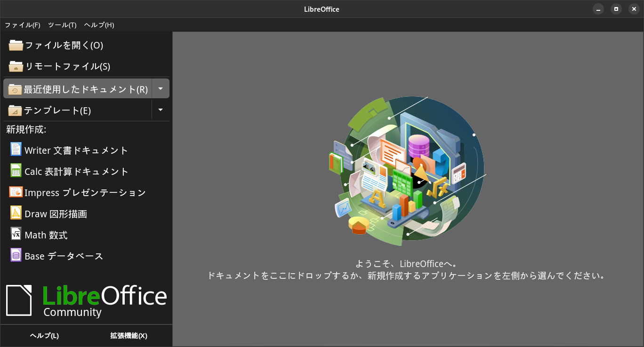Click the Writer document icon
Image resolution: width=644 pixels, height=347 pixels.
coord(16,150)
